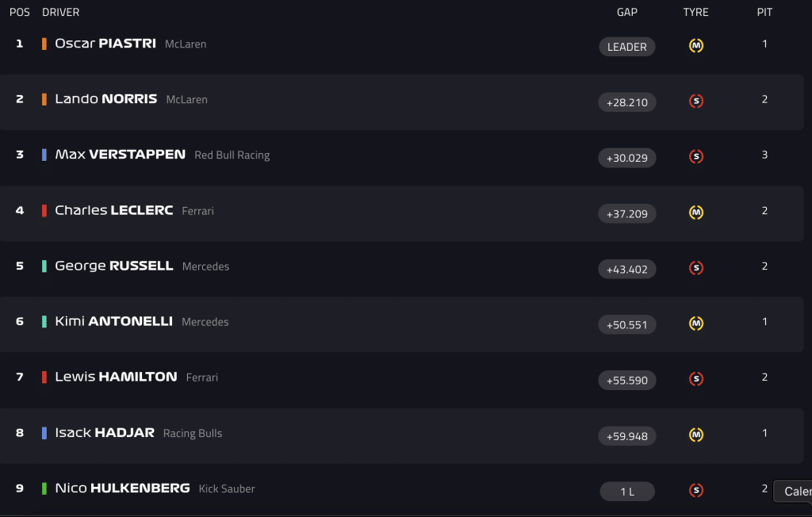Click the partially visible Calendar tooltip button
Screen dimensions: 812x517
click(793, 491)
